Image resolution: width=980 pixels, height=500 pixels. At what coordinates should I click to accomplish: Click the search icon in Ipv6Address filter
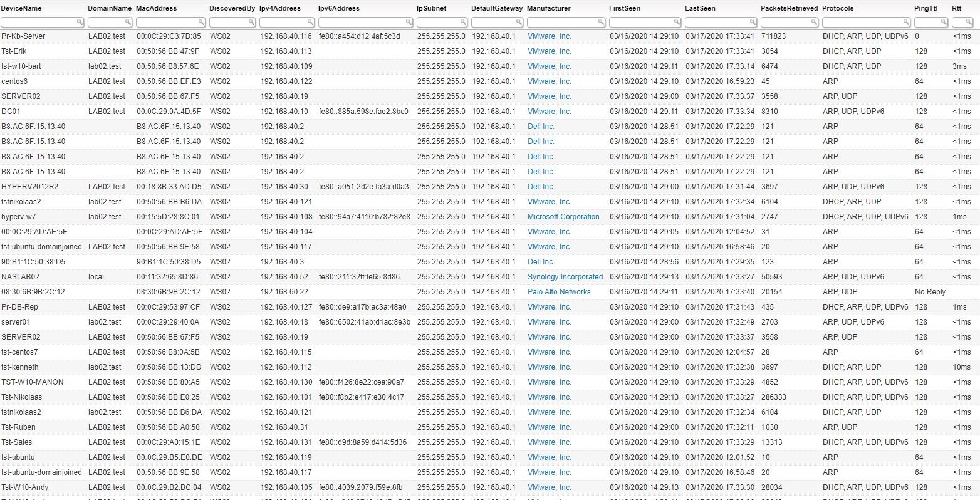pyautogui.click(x=407, y=22)
